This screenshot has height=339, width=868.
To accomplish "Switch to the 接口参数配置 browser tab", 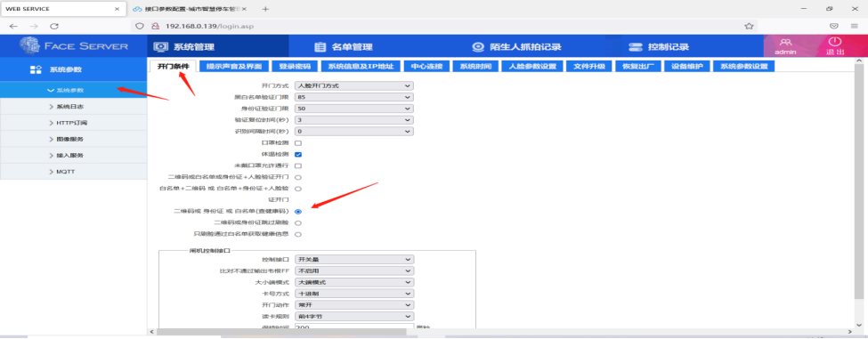I will coord(190,10).
